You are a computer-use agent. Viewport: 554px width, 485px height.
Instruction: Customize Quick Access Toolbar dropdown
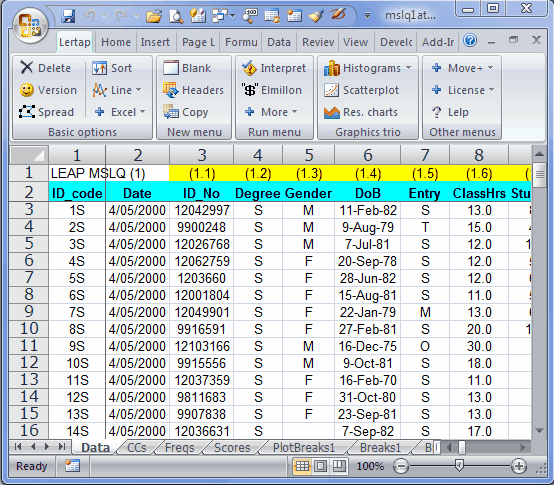(367, 16)
